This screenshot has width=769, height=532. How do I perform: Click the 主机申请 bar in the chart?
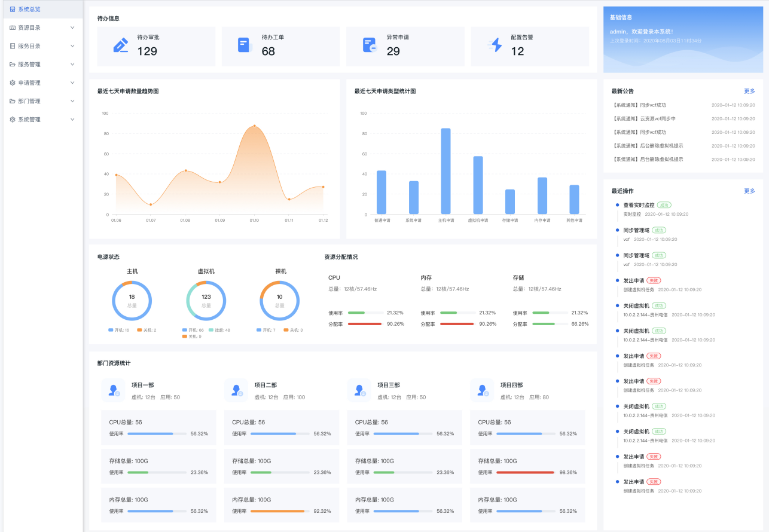click(x=445, y=171)
